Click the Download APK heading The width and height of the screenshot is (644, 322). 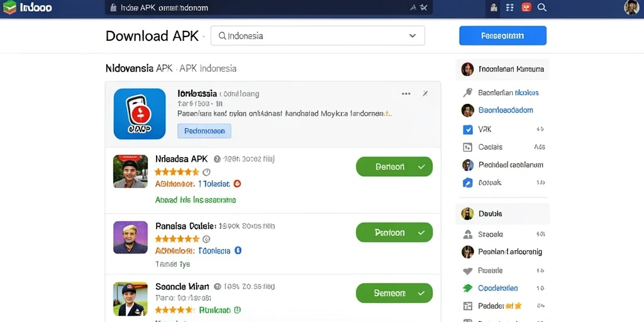[x=152, y=36]
